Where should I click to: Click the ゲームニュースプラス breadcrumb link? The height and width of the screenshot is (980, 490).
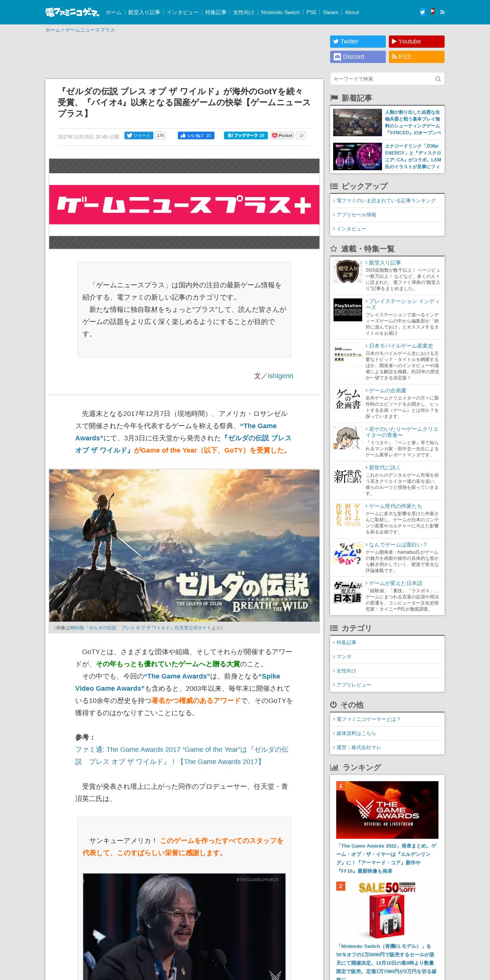click(90, 30)
